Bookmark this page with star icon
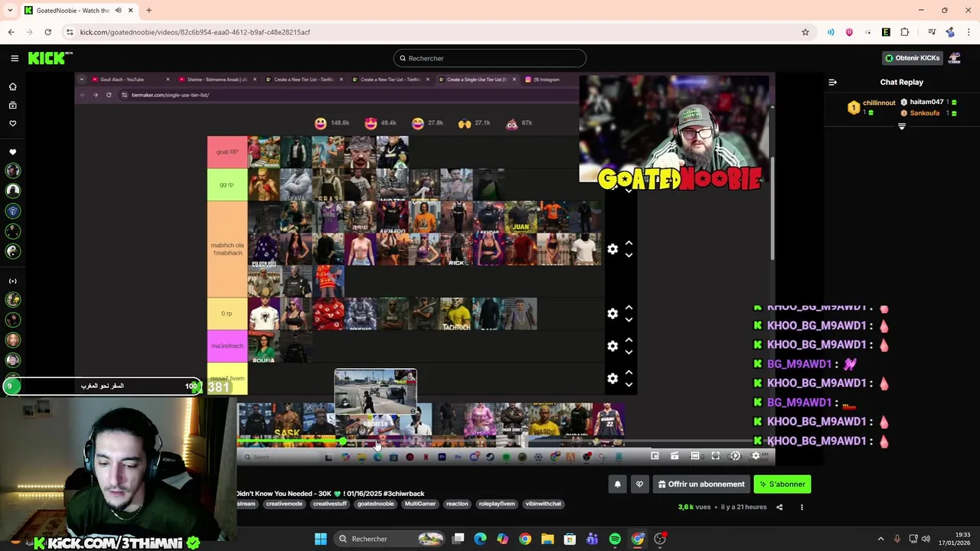The height and width of the screenshot is (551, 980). click(805, 32)
